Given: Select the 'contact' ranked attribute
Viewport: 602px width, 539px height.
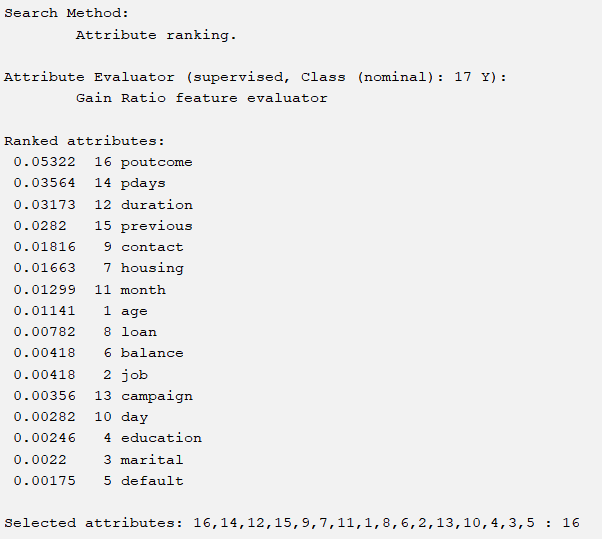Looking at the screenshot, I should (x=152, y=247).
